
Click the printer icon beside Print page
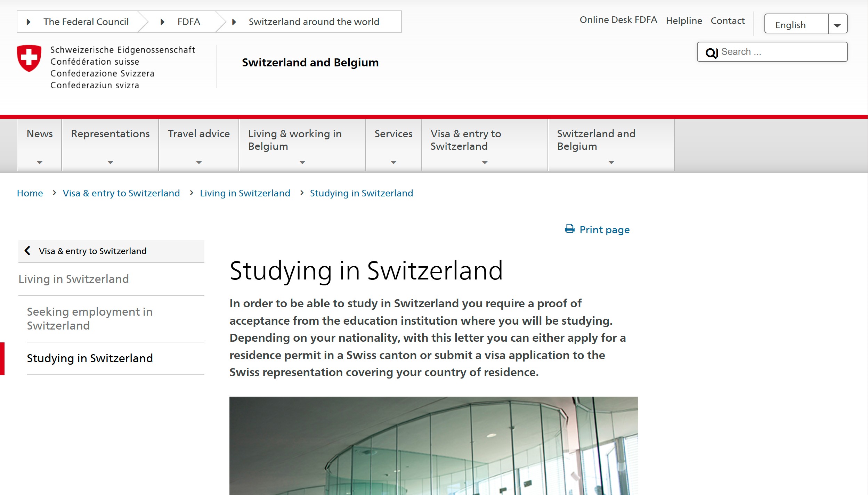point(569,229)
